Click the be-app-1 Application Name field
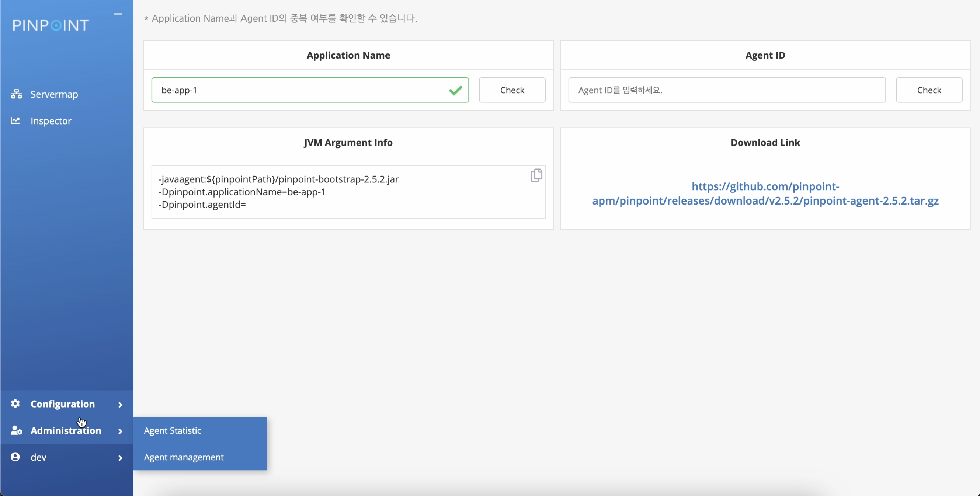The width and height of the screenshot is (980, 496). pyautogui.click(x=297, y=90)
